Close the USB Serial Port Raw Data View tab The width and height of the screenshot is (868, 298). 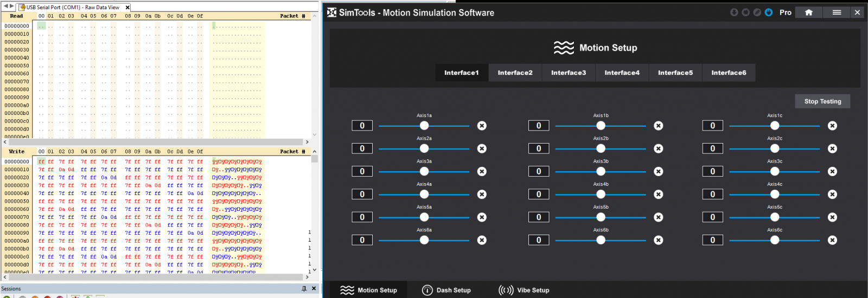point(127,7)
